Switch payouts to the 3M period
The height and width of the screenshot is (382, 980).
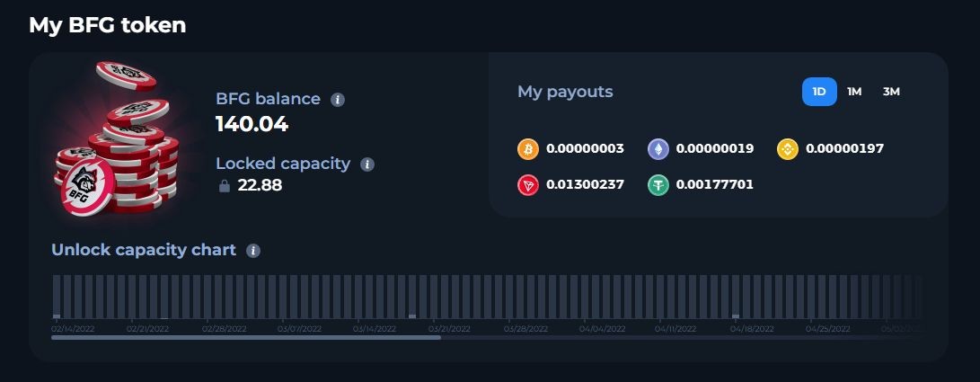pos(891,92)
